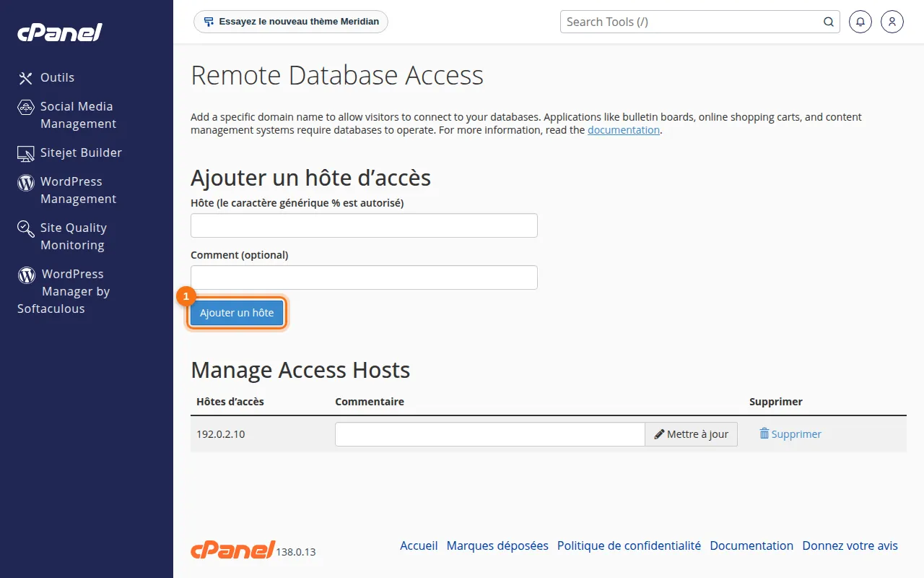The height and width of the screenshot is (578, 924).
Task: Select the 192.0.2.10 host cell
Action: [x=221, y=434]
